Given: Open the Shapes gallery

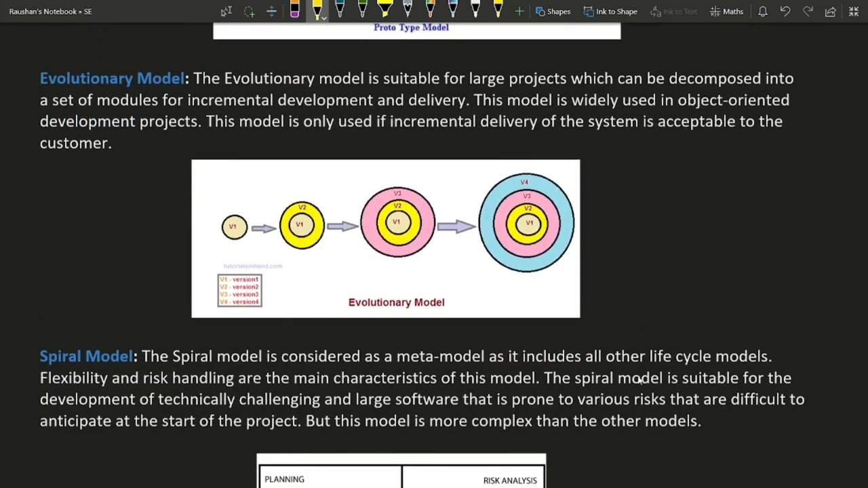Looking at the screenshot, I should click(553, 12).
